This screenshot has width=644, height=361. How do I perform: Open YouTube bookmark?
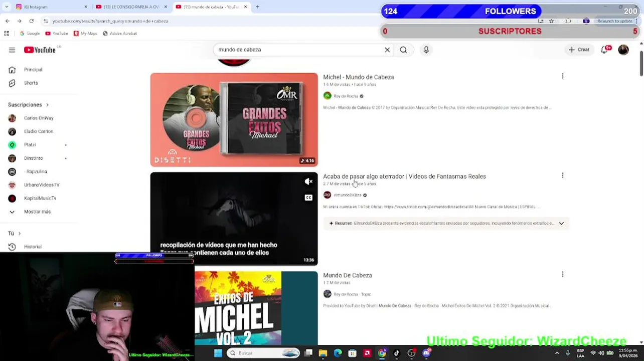pyautogui.click(x=57, y=34)
